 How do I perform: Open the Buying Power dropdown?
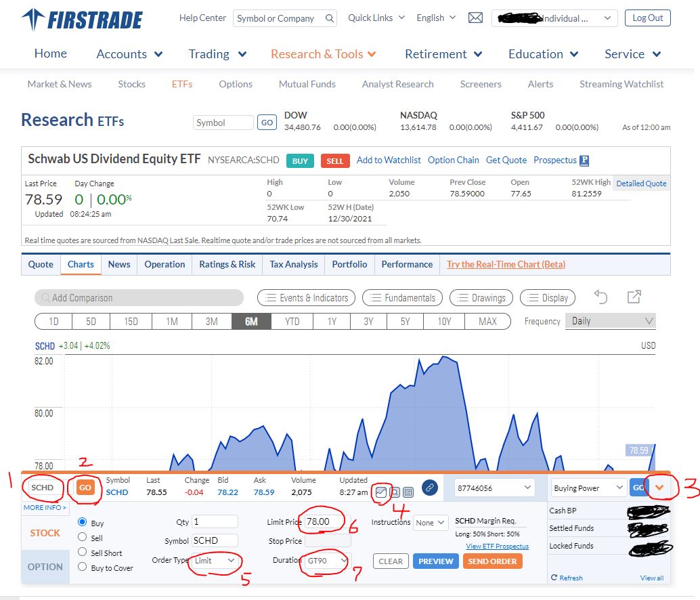coord(588,488)
